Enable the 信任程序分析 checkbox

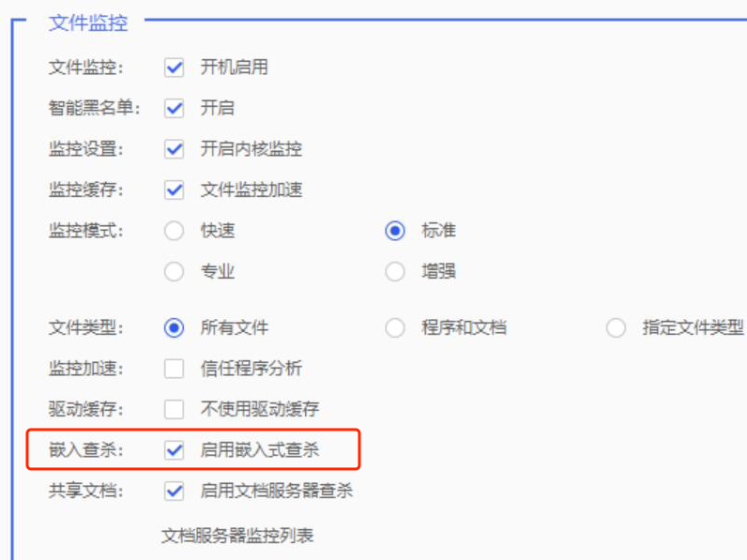point(174,369)
